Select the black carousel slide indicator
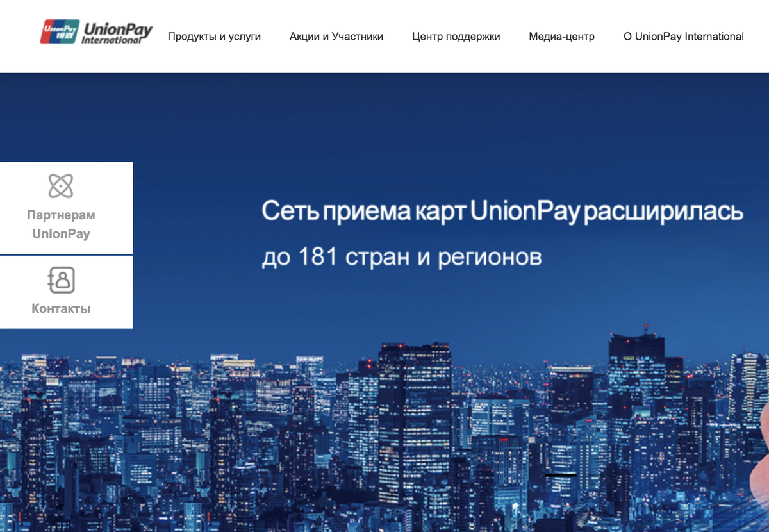 560,475
